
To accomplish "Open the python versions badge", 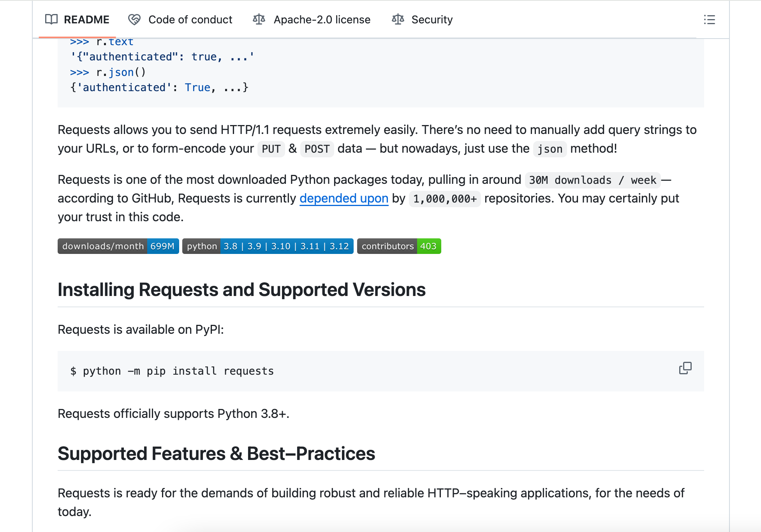I will pos(268,246).
